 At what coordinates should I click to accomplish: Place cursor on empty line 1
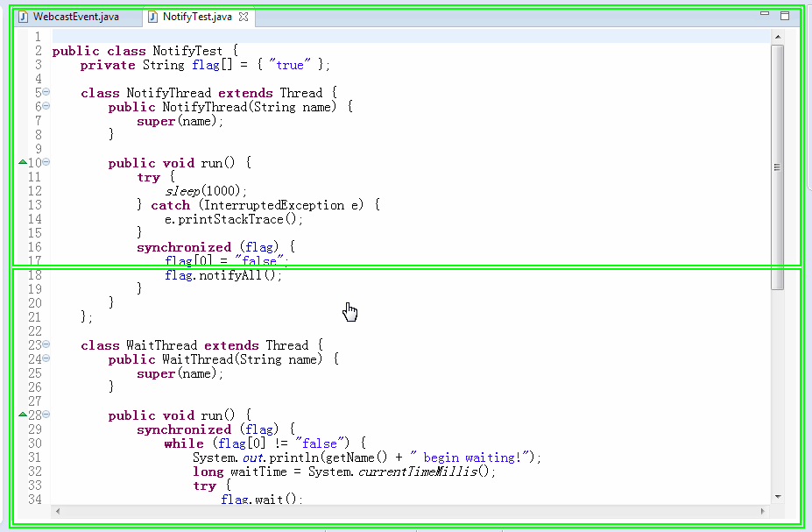point(410,37)
